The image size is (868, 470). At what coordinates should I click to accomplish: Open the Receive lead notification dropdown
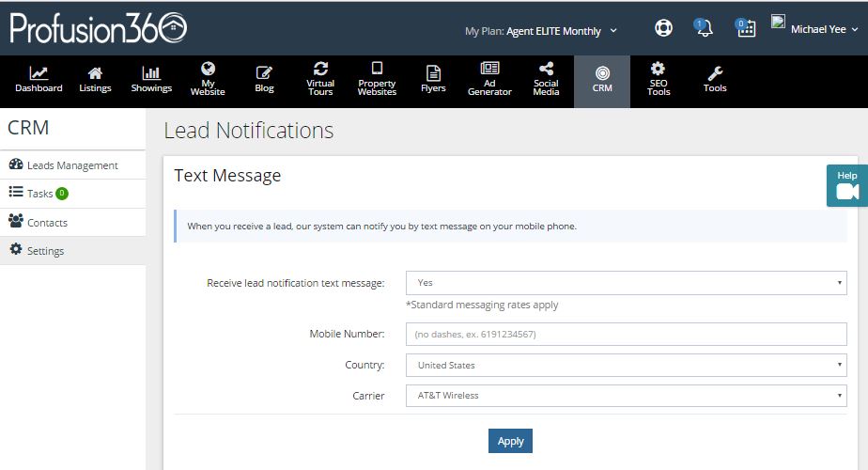(x=626, y=283)
